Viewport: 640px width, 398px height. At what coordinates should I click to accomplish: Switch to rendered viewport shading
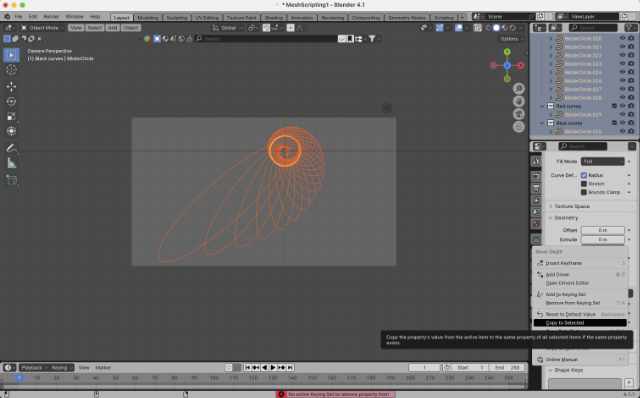513,28
